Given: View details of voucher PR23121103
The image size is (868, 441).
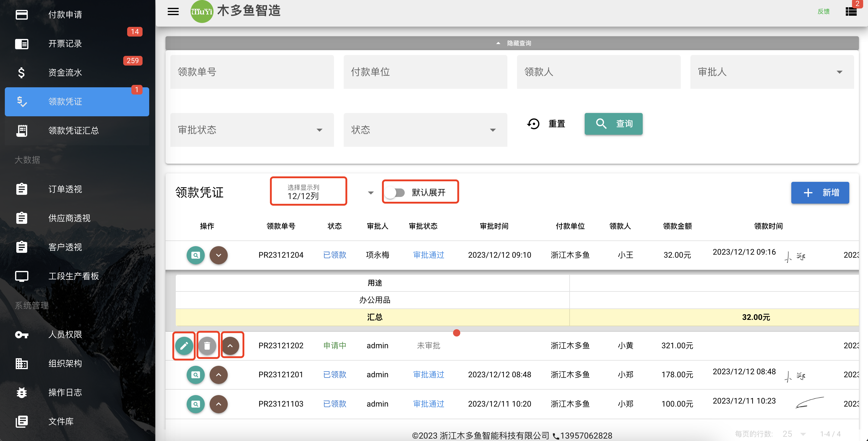Looking at the screenshot, I should tap(195, 404).
